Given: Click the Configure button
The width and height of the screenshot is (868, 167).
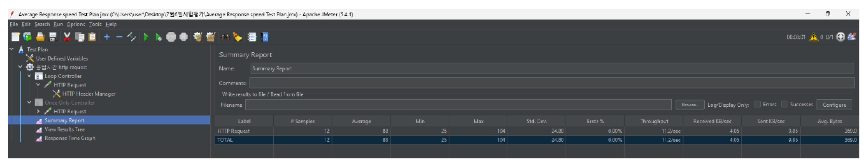Looking at the screenshot, I should 834,105.
